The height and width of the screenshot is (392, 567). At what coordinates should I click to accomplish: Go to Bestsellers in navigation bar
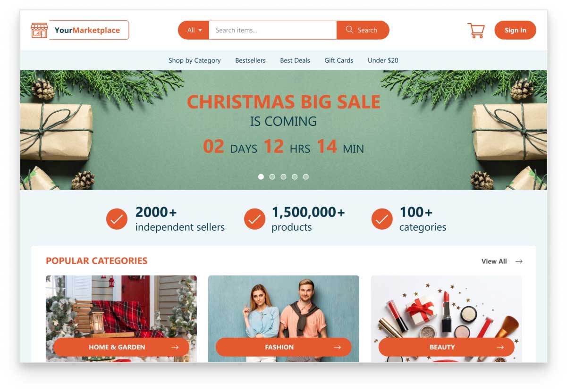coord(250,60)
